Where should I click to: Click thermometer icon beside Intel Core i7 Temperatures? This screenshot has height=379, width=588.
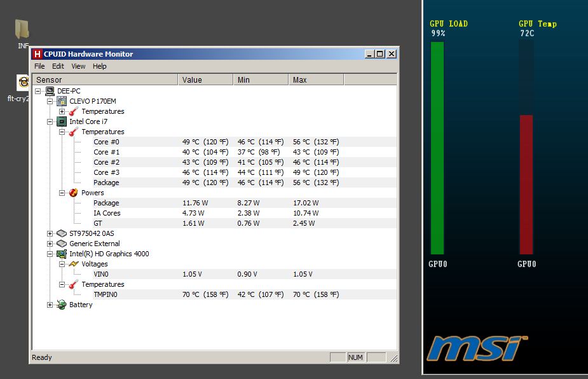click(x=74, y=132)
